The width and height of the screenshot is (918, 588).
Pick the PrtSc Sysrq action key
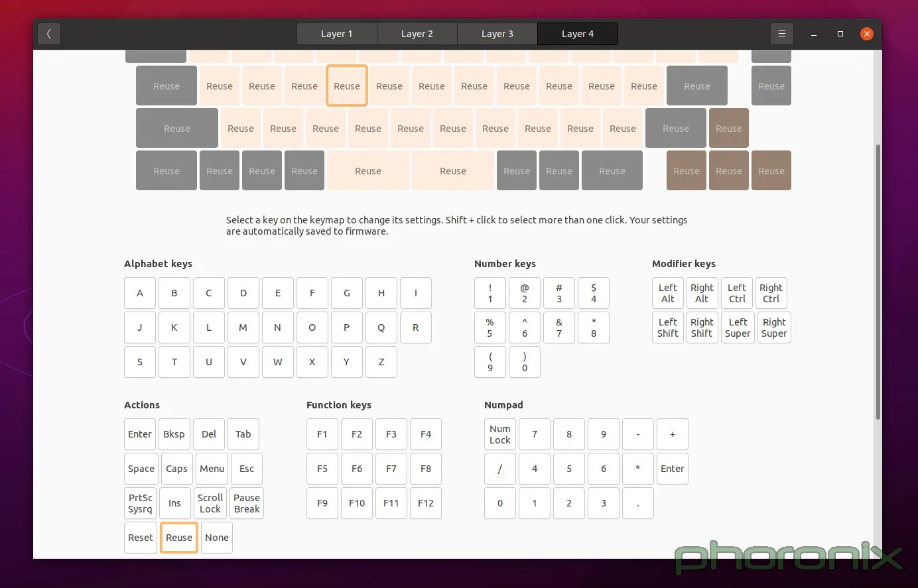coord(141,503)
